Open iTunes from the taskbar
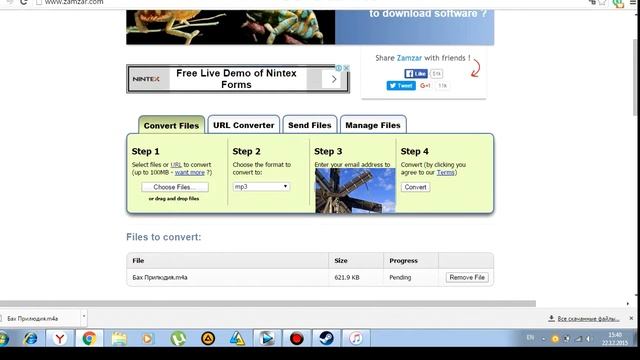This screenshot has width=640, height=360. pos(356,338)
